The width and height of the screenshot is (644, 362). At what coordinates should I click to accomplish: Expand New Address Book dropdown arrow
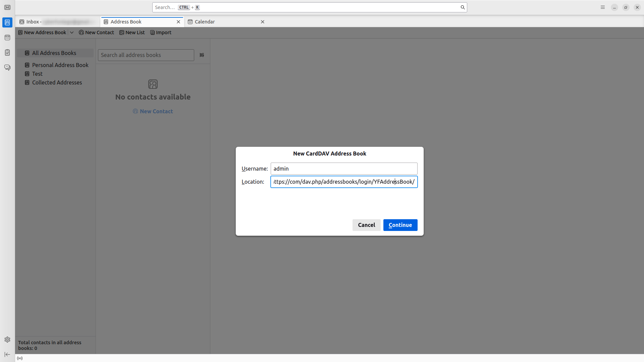tap(72, 33)
